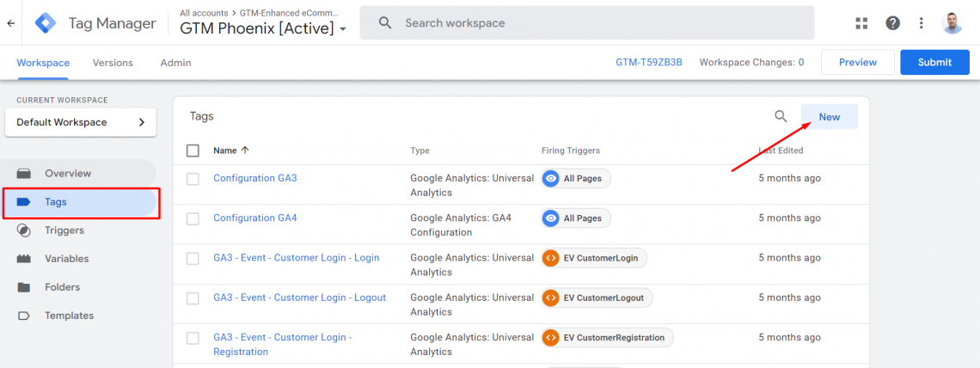Open the GTM-T59ZB3B container ID link

(x=648, y=63)
